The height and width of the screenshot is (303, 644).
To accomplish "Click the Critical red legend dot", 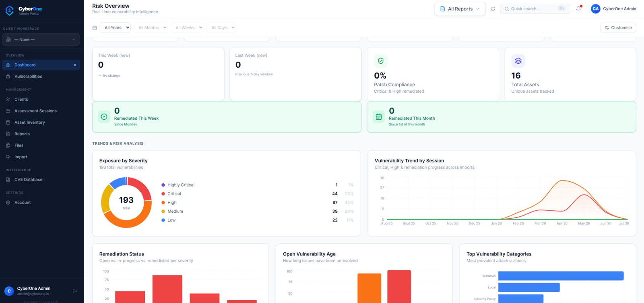I will click(163, 194).
